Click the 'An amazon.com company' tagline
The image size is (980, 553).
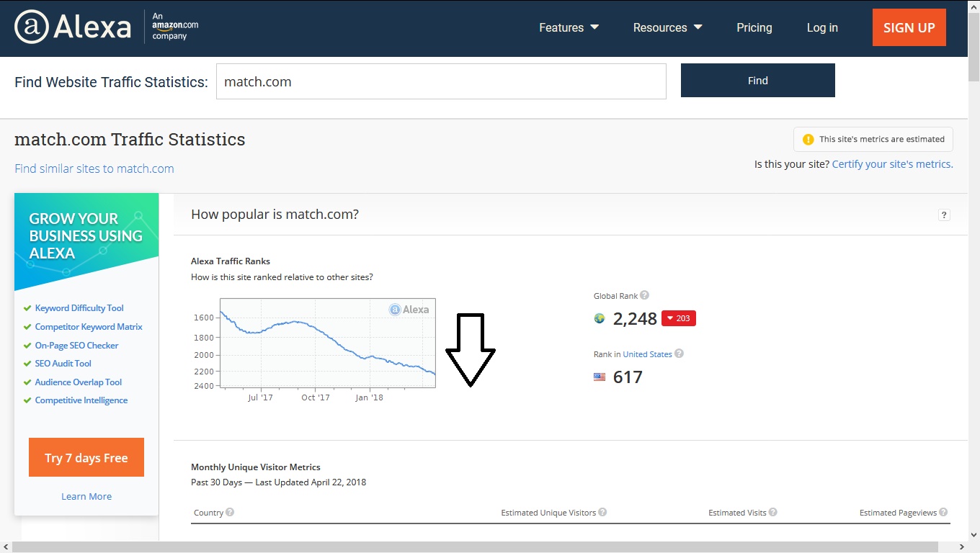click(x=175, y=26)
